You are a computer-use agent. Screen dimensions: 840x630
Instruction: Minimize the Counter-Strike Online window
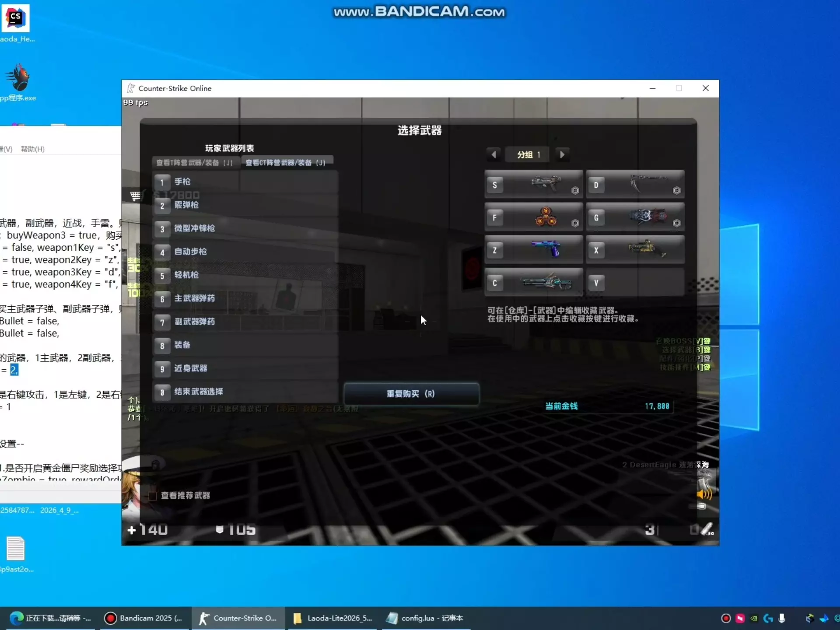(x=652, y=88)
